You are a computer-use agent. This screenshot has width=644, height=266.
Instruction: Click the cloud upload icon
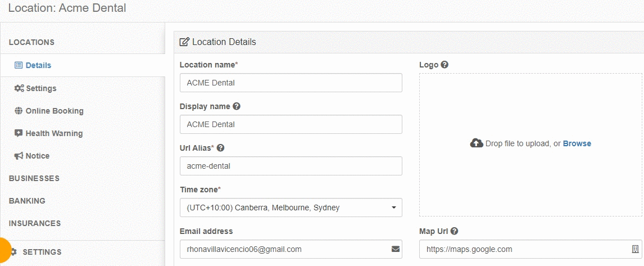[x=477, y=143]
